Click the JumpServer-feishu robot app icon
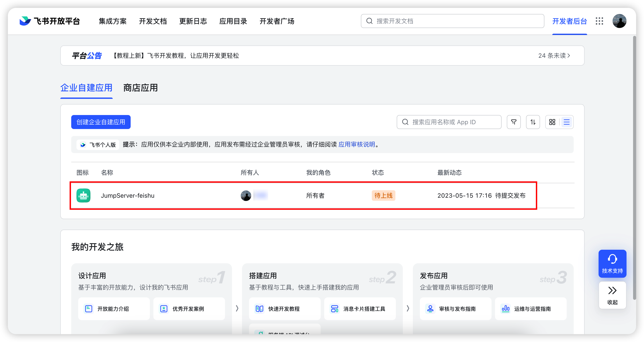This screenshot has width=644, height=342. click(x=83, y=195)
